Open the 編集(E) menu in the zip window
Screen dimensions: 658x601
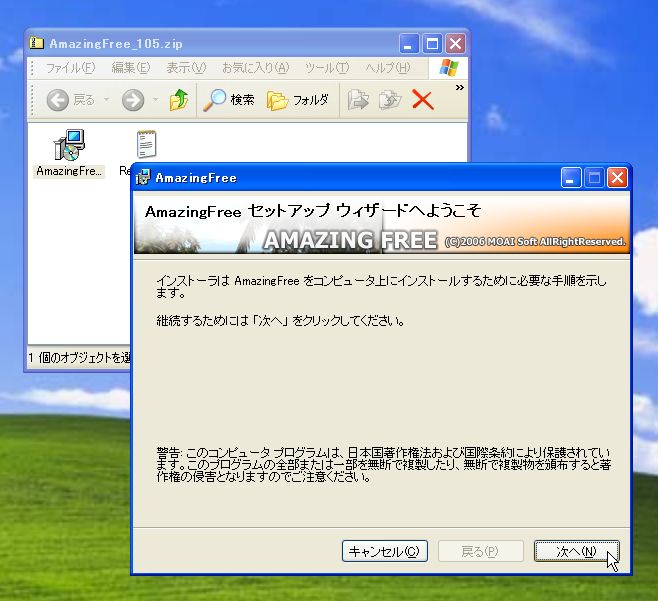click(x=131, y=68)
